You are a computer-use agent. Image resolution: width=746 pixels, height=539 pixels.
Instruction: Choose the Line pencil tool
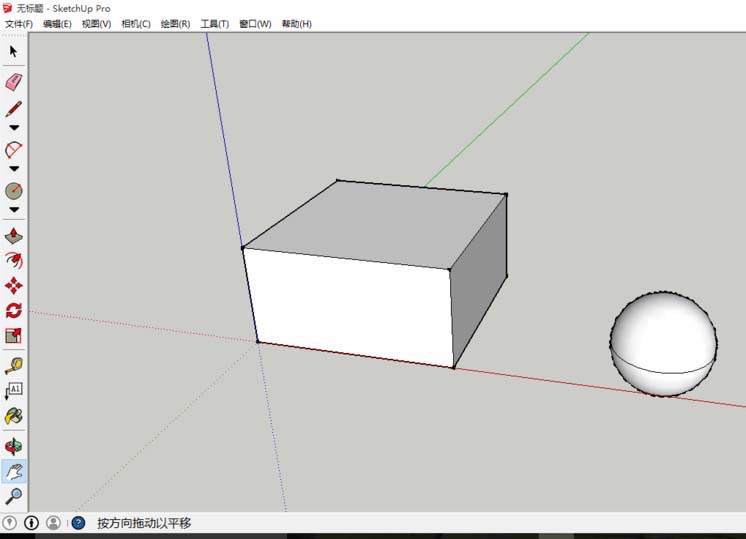point(14,109)
